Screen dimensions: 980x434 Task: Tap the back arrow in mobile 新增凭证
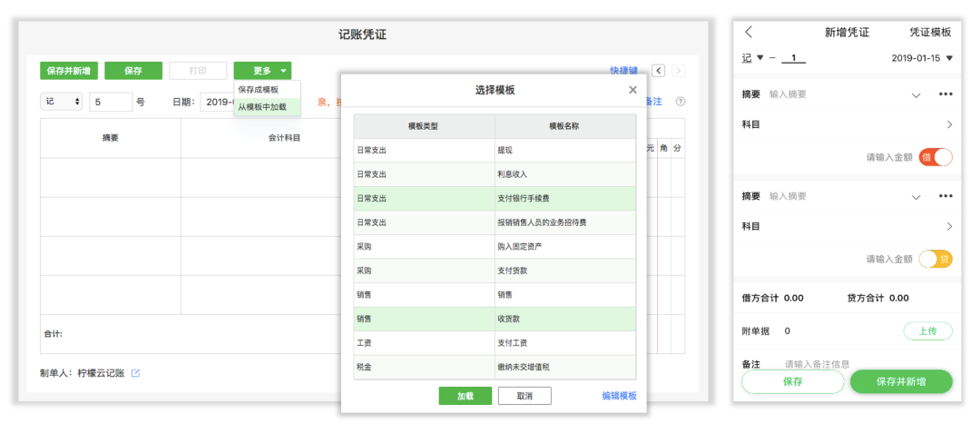click(749, 33)
